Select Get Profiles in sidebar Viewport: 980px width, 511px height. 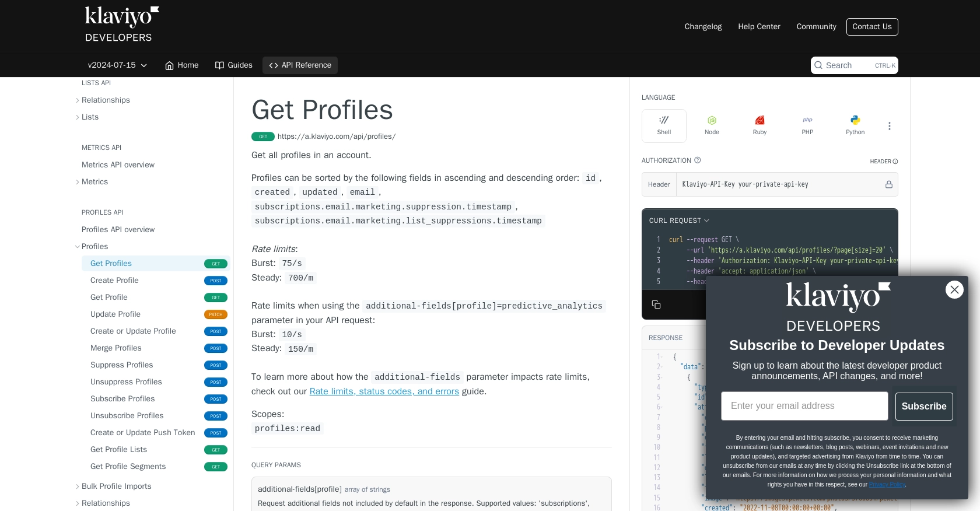click(156, 264)
